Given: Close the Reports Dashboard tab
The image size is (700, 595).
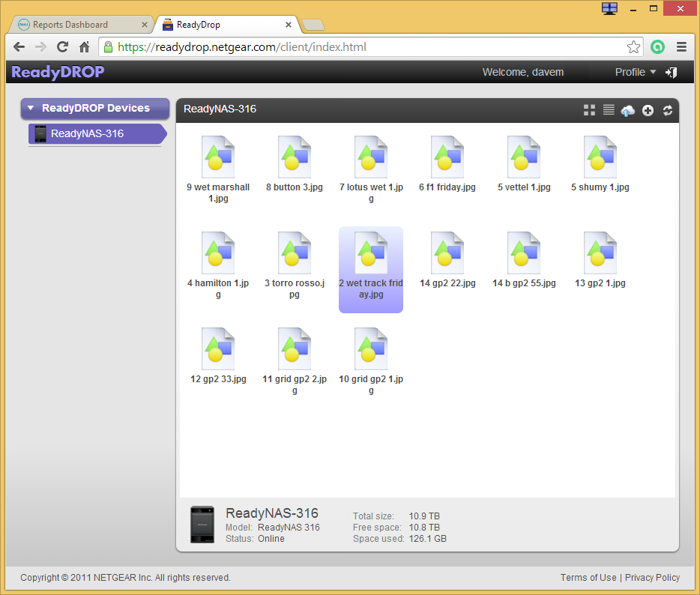Looking at the screenshot, I should (x=144, y=25).
